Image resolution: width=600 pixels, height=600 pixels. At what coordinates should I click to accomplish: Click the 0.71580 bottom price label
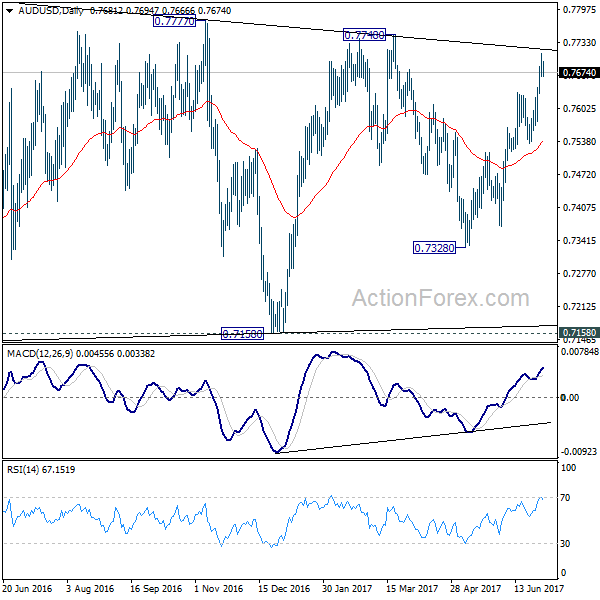point(242,334)
